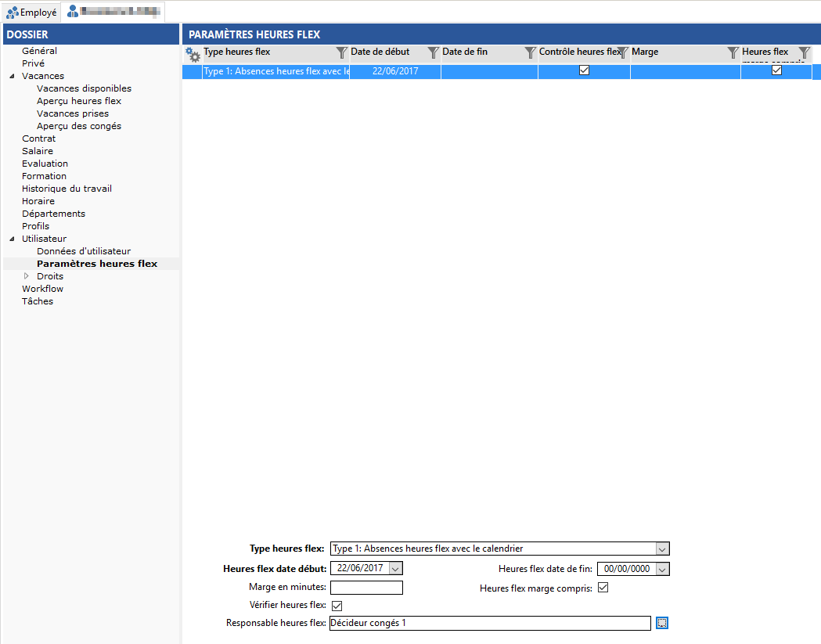Viewport: 821px width, 644px height.
Task: Open the Type heures flex dropdown
Action: point(662,549)
